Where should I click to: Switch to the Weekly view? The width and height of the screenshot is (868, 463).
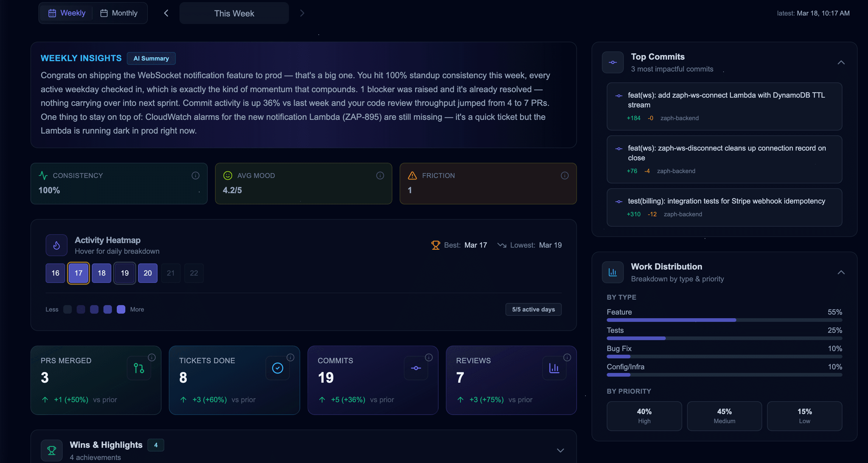pos(66,13)
